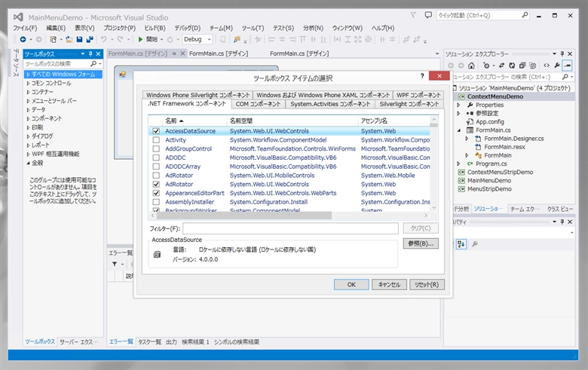Click the Save icon in main toolbar
The width and height of the screenshot is (588, 370).
tap(79, 39)
